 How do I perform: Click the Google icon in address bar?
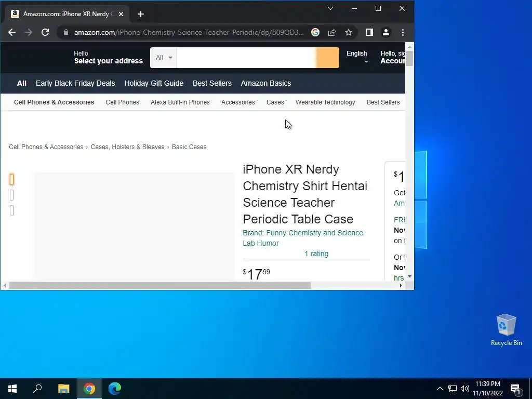315,32
